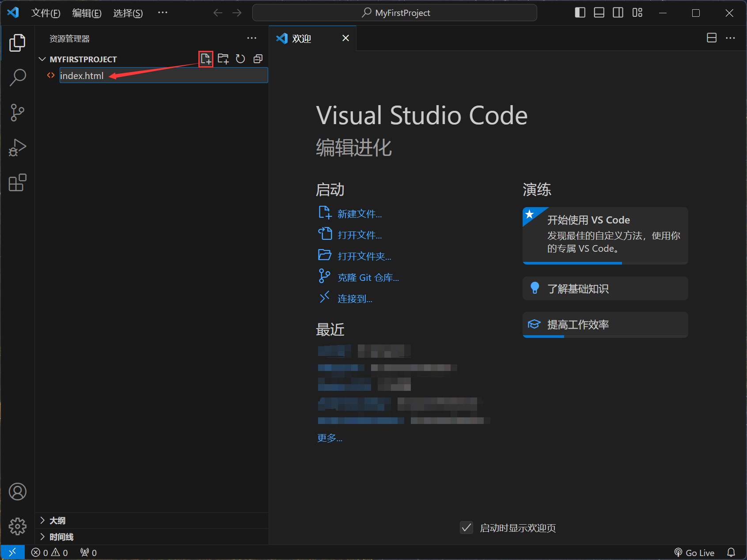Open the Run and Debug view
This screenshot has width=747, height=560.
[17, 148]
